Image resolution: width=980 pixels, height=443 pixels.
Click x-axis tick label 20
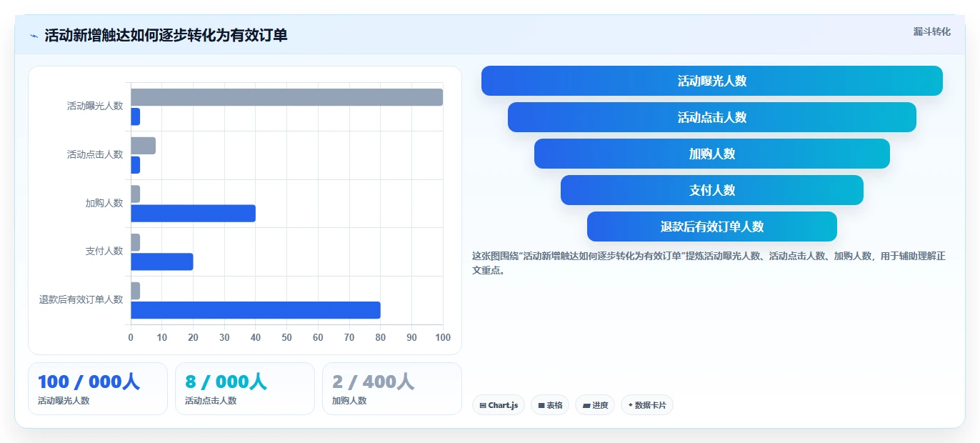pyautogui.click(x=193, y=337)
